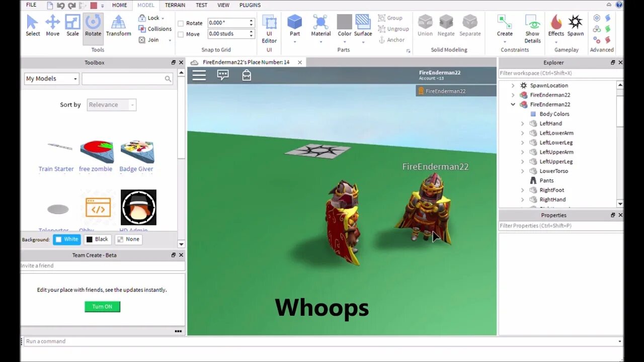The width and height of the screenshot is (644, 362).
Task: Toggle the Collisions option
Action: pos(155,29)
